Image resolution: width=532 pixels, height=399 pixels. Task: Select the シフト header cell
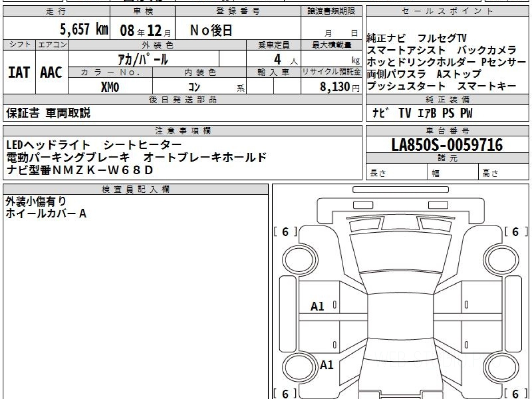(x=19, y=45)
